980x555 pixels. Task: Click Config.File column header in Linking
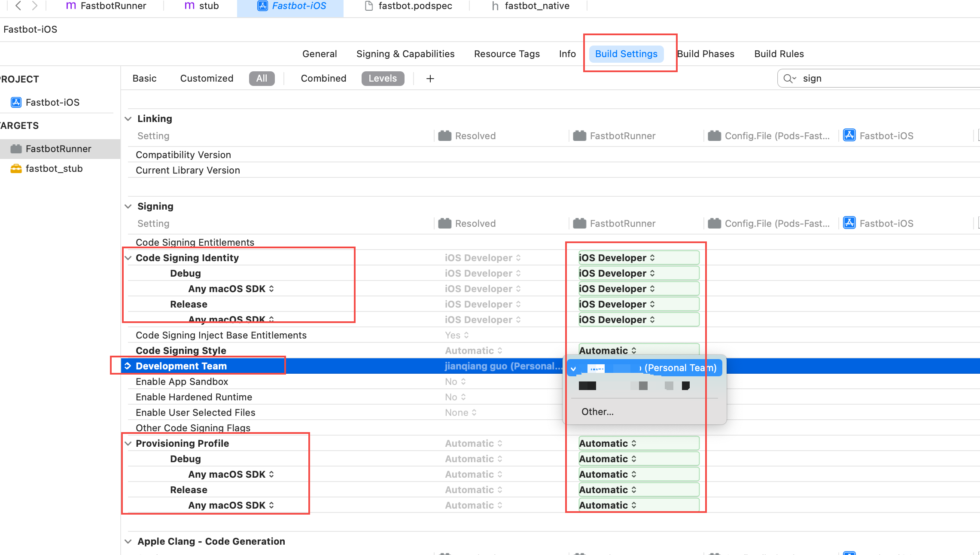(x=769, y=136)
